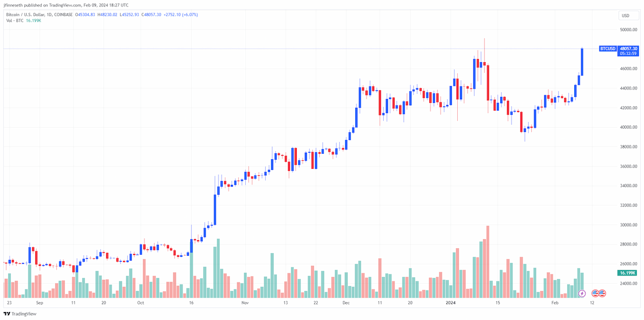This screenshot has width=644, height=320.
Task: Click the tallest red volume bar in January
Action: pos(488,262)
